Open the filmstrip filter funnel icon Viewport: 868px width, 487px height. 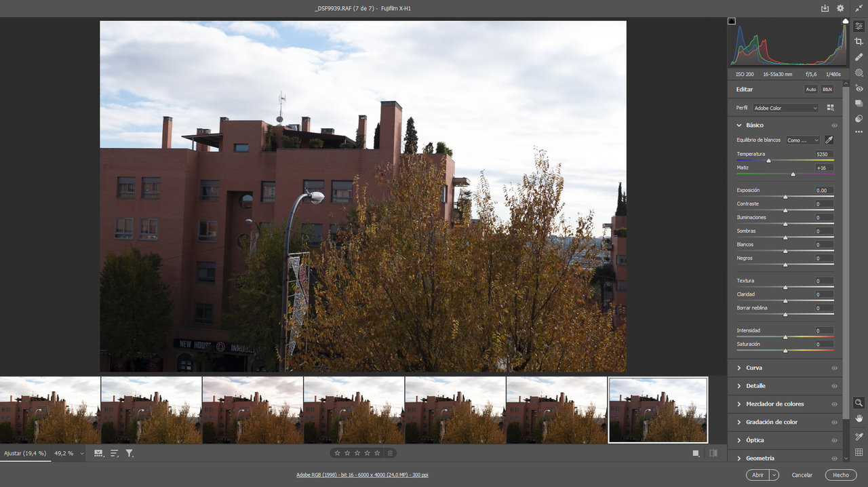click(130, 453)
